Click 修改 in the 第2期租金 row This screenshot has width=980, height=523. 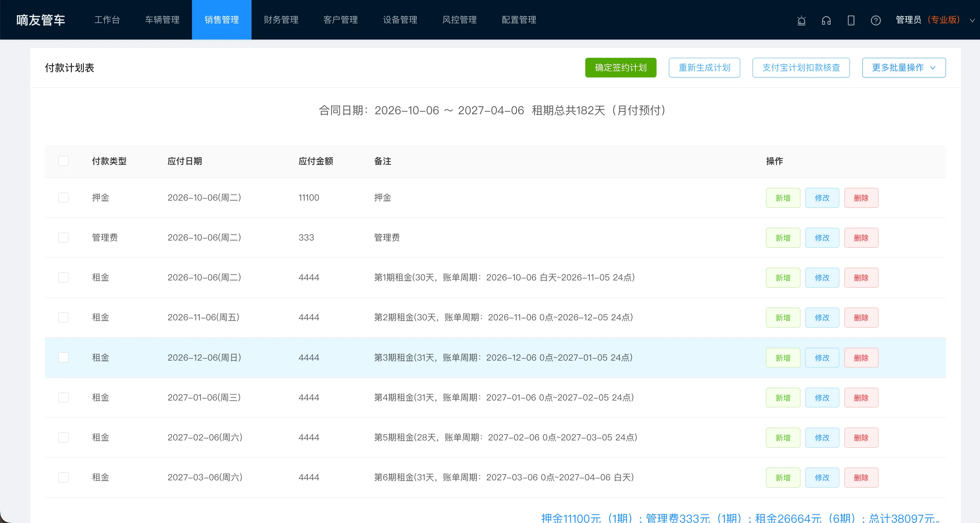tap(822, 318)
